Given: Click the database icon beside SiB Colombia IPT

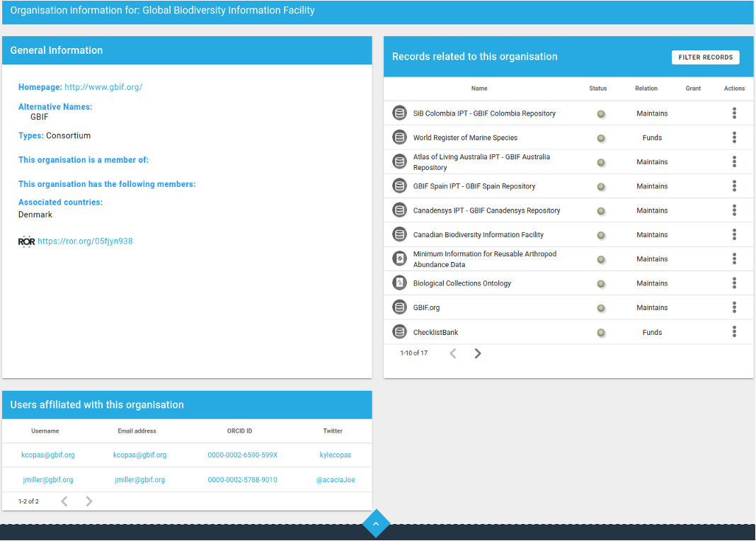Looking at the screenshot, I should (x=399, y=113).
